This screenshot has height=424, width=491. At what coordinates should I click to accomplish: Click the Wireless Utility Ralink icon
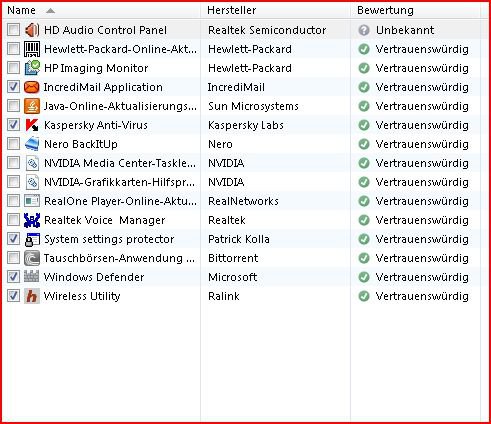click(x=32, y=296)
